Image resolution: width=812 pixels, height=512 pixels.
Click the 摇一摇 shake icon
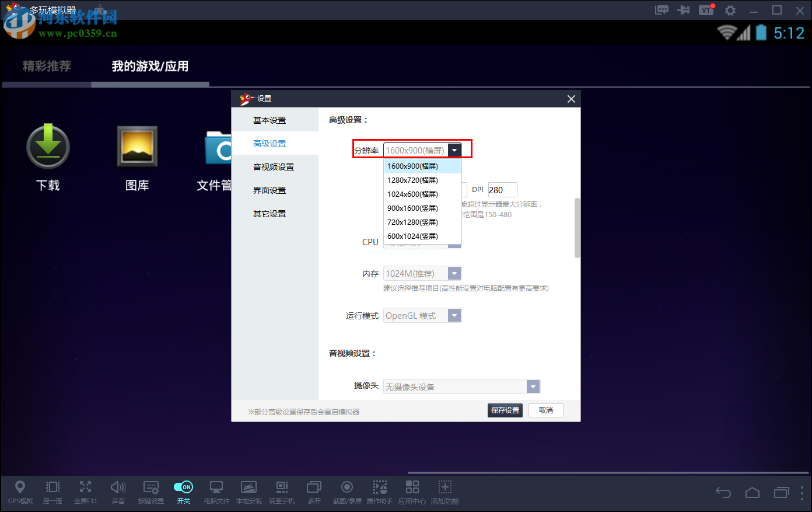click(52, 492)
